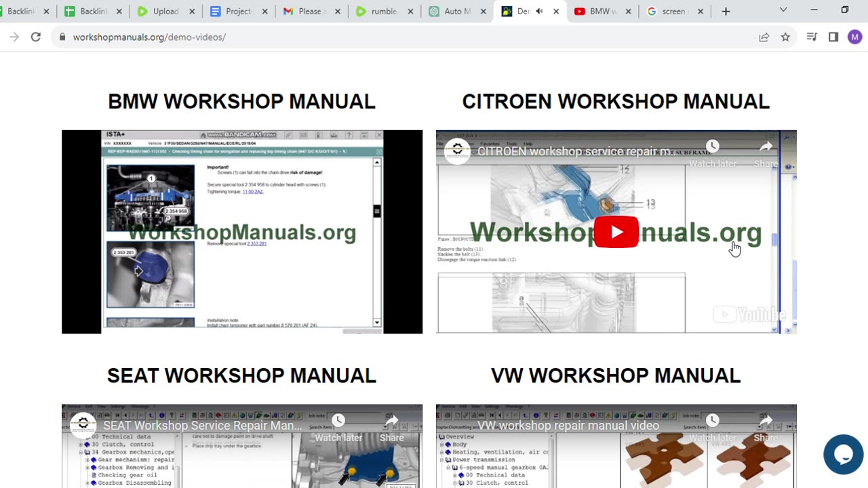
Task: Click the SEAT WORKSHOP MANUAL heading
Action: coord(241,375)
